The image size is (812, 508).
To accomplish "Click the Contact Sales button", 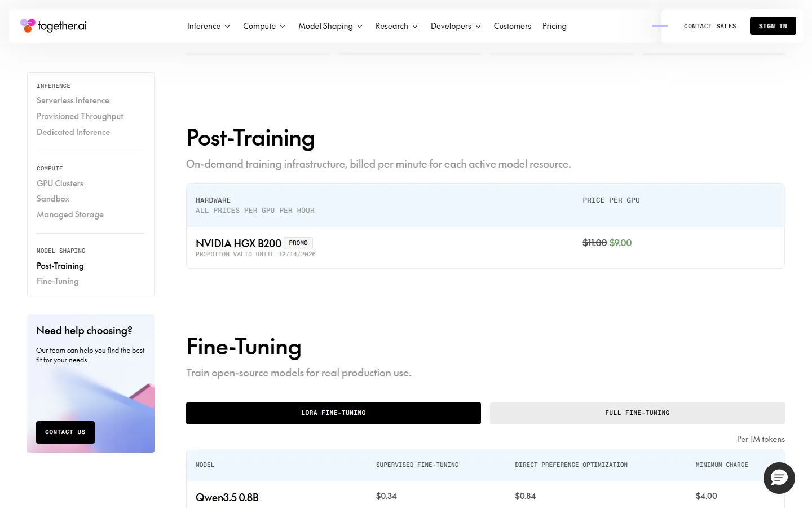I will (x=710, y=26).
